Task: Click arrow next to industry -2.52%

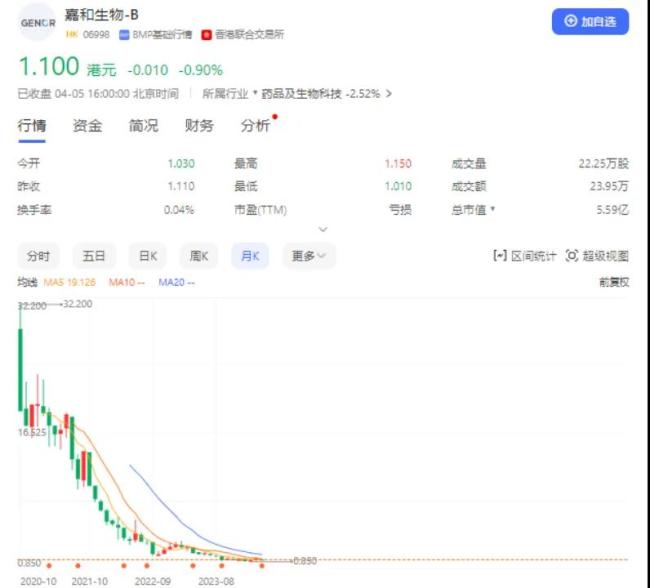Action: pos(388,94)
